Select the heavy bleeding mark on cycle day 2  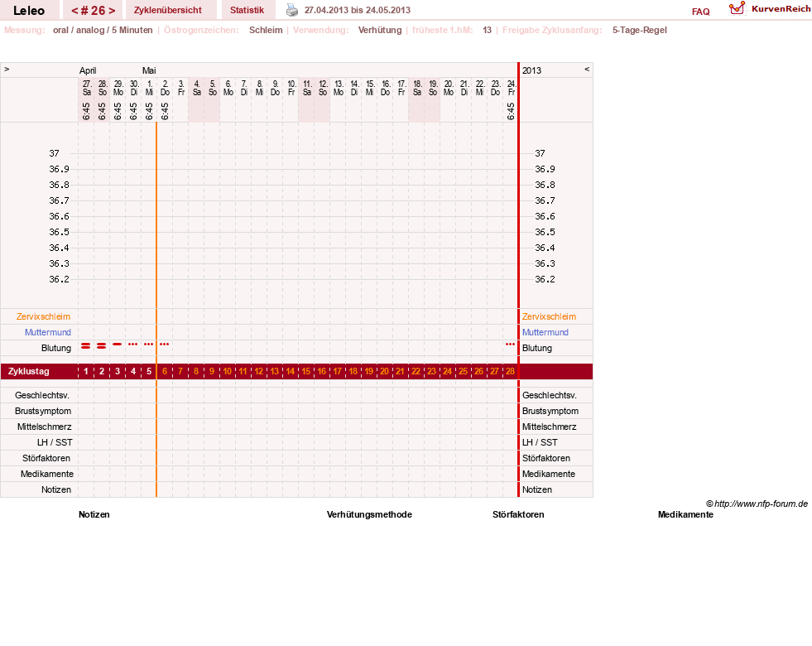click(102, 345)
